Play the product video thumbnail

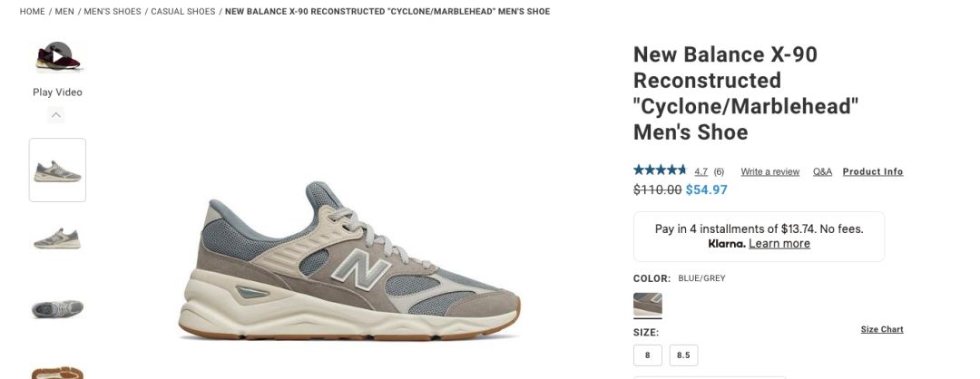tap(57, 57)
